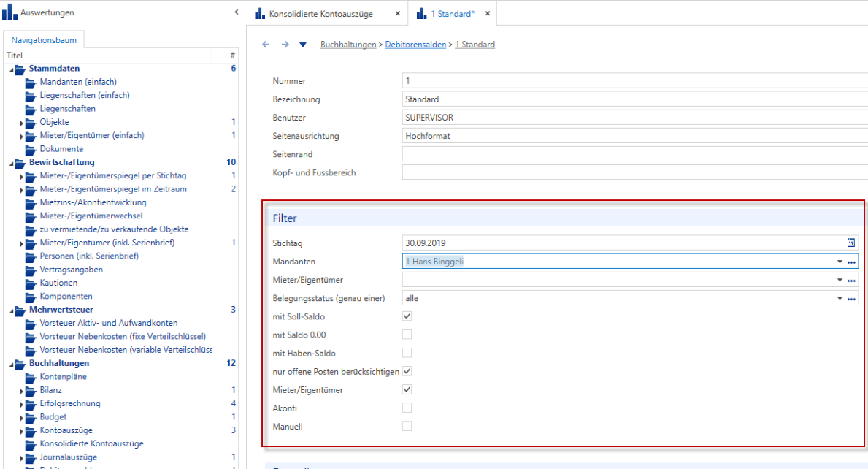Click the Vertragsangaben folder icon

(31, 270)
